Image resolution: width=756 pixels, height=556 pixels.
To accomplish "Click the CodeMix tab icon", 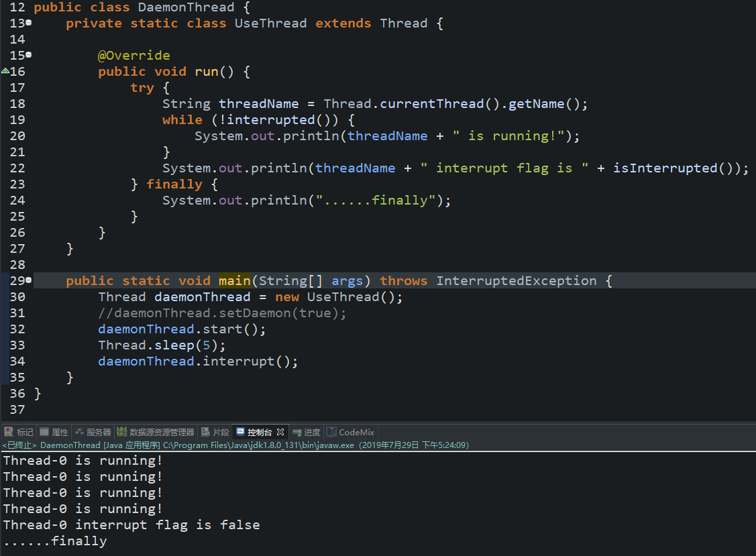I will (x=331, y=431).
